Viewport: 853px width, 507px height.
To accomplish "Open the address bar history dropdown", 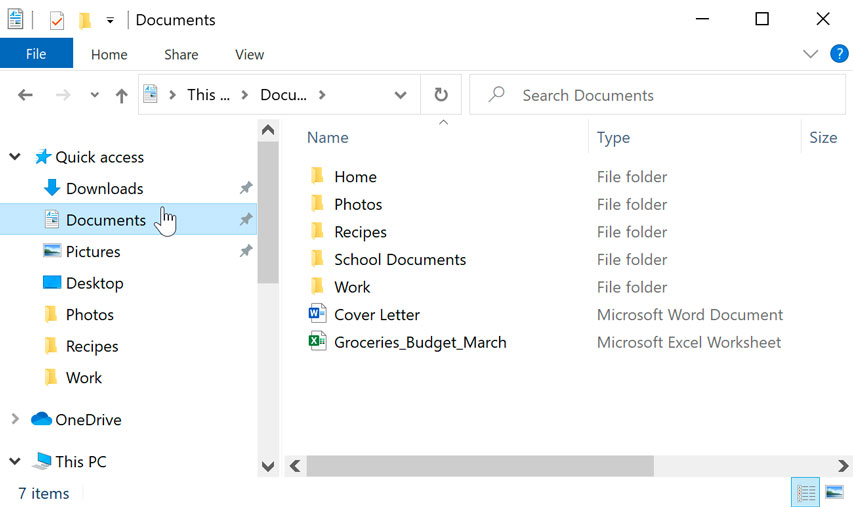I will (x=400, y=96).
